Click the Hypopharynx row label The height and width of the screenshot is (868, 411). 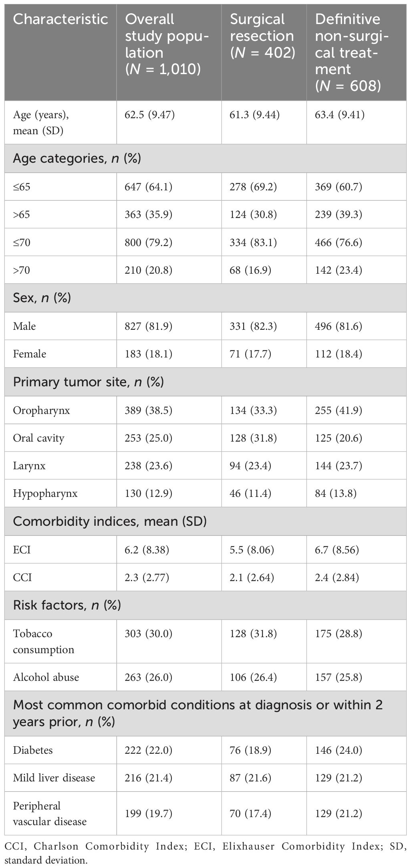[x=45, y=494]
